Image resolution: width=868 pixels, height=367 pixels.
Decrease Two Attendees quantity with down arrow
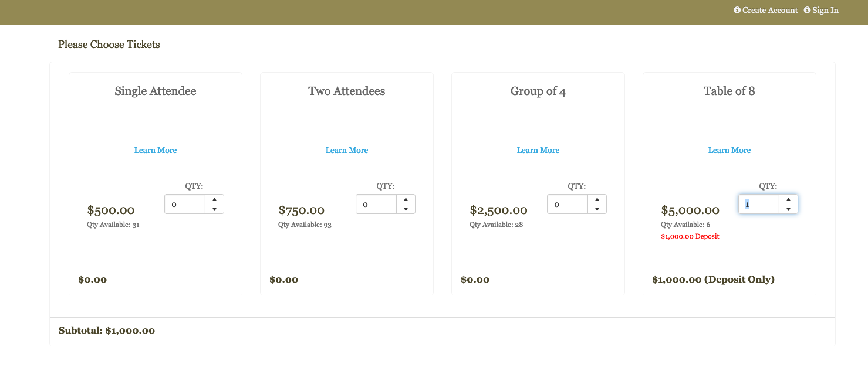click(406, 209)
